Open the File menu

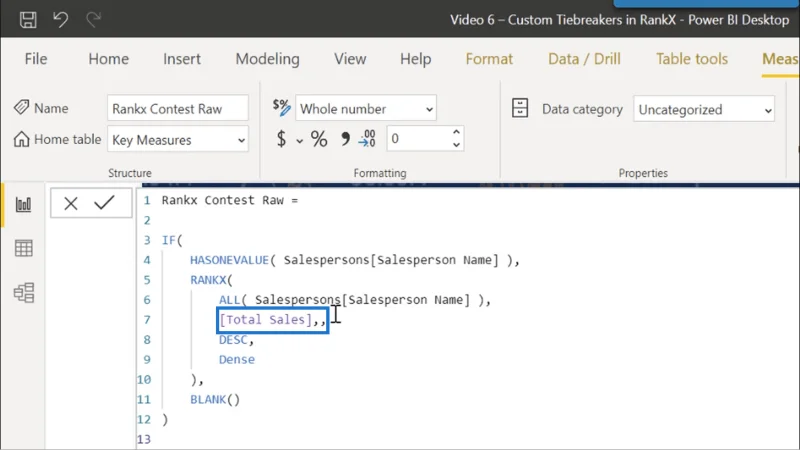click(x=36, y=59)
